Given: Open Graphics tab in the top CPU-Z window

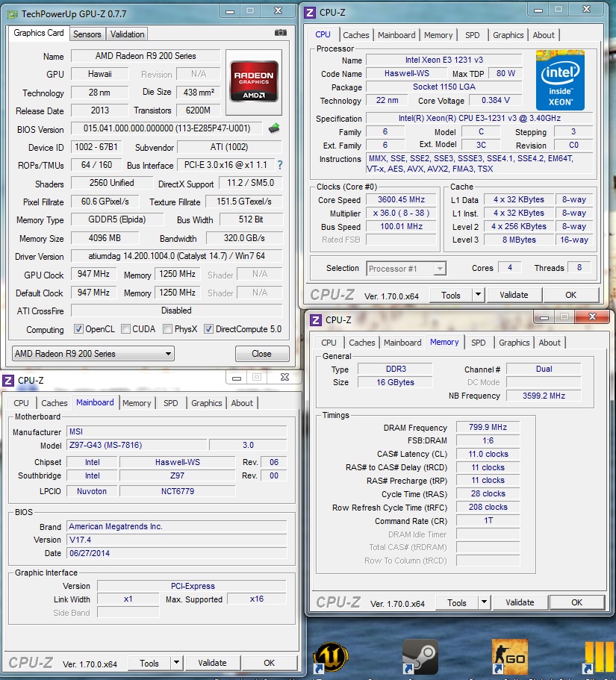Looking at the screenshot, I should pos(508,35).
